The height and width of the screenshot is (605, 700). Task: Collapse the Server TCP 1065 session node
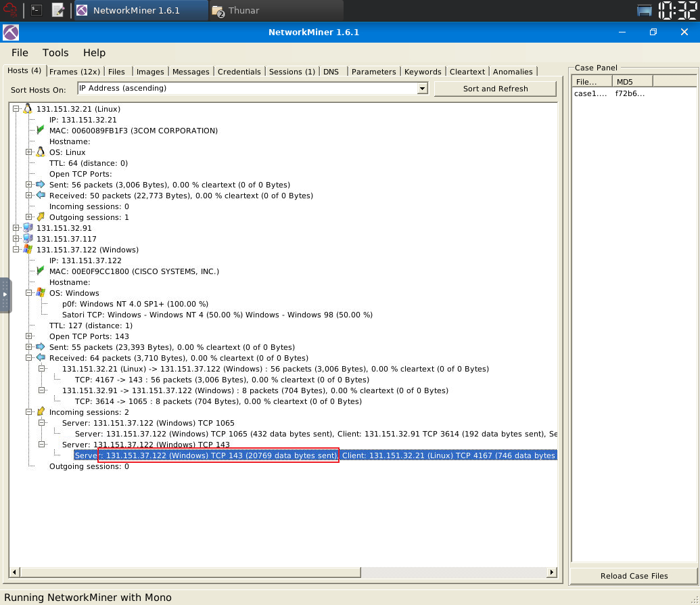pos(42,423)
